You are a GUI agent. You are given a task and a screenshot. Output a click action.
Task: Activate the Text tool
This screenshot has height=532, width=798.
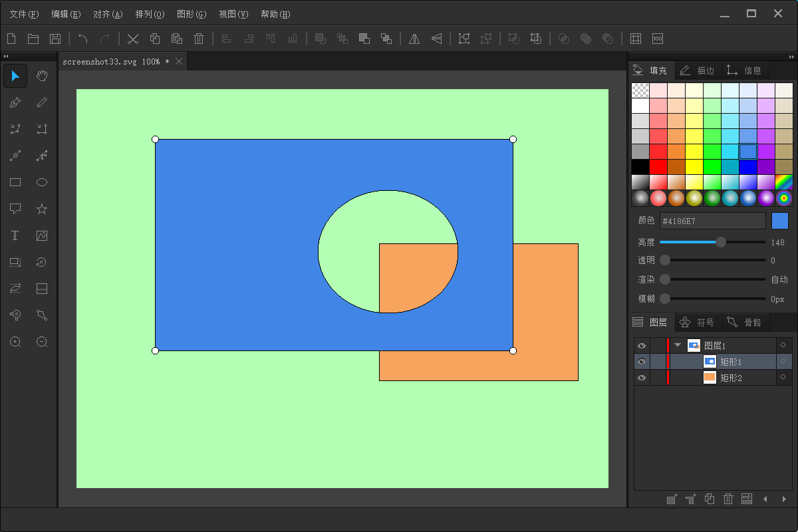click(15, 235)
